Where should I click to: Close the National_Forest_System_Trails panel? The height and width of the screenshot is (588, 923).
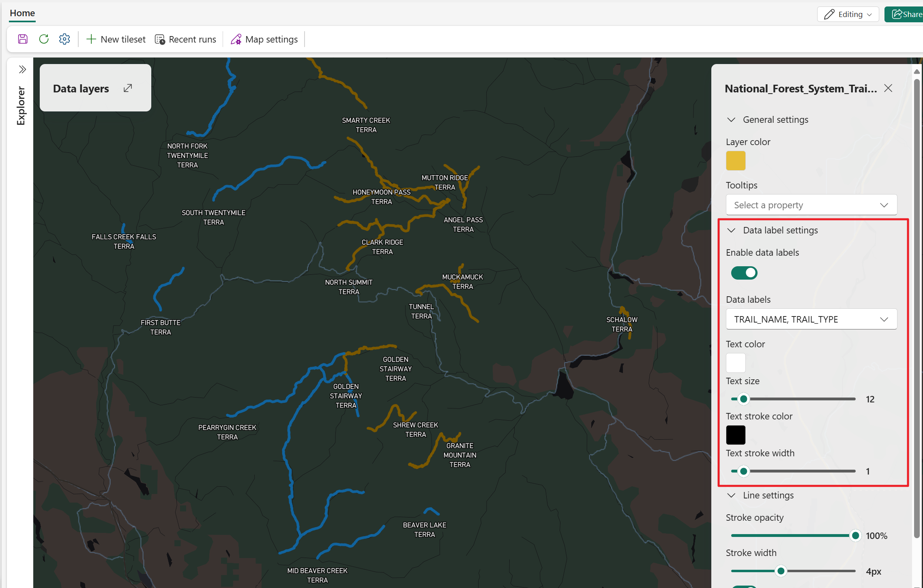click(x=888, y=88)
